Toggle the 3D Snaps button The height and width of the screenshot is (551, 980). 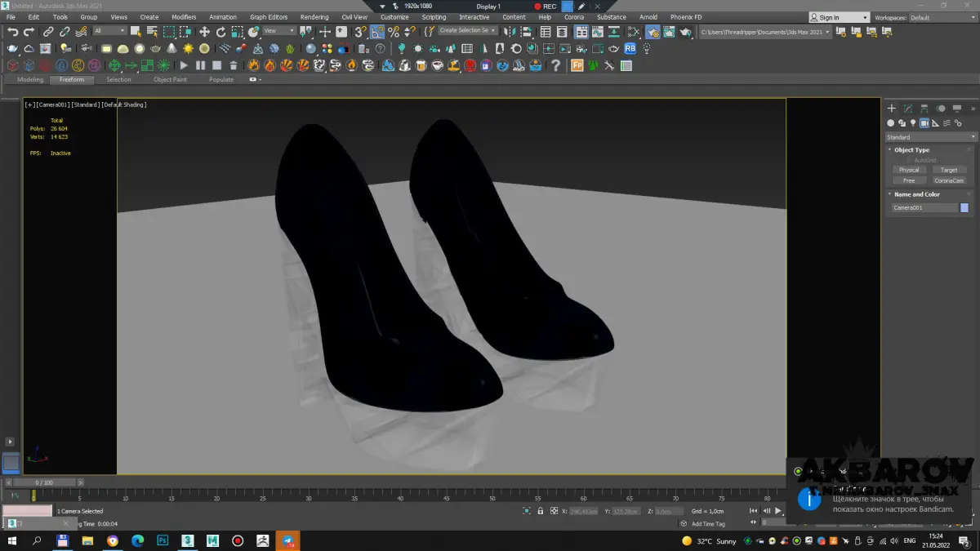pyautogui.click(x=360, y=32)
